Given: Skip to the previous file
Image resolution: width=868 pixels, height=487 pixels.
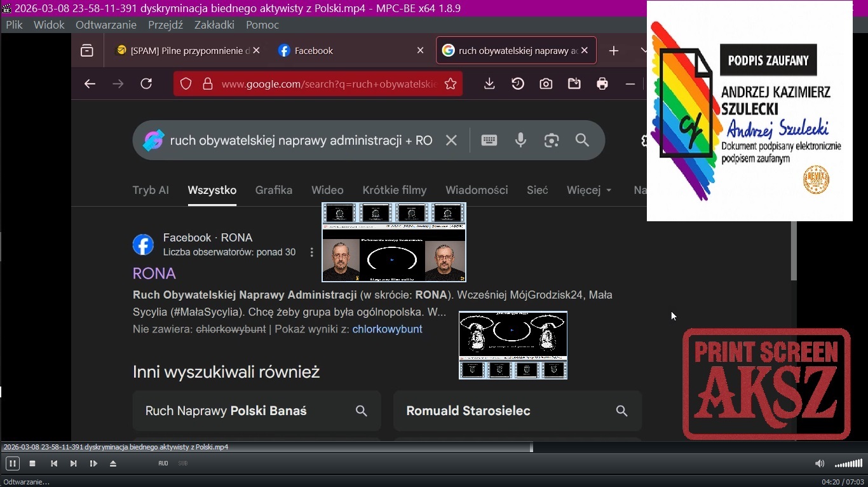Looking at the screenshot, I should (x=54, y=463).
